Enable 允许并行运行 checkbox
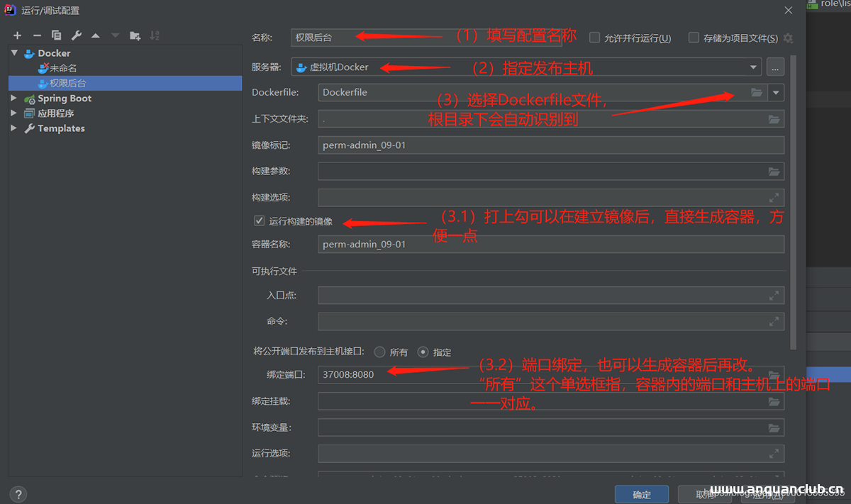Viewport: 851px width, 504px height. (x=594, y=38)
